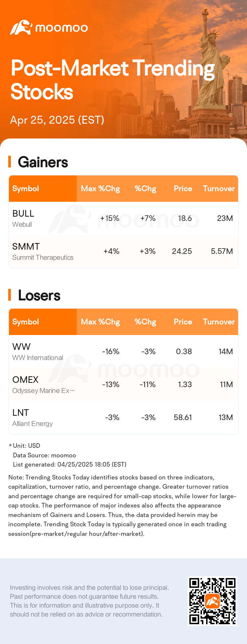247x644 pixels.
Task: Open the SMMT Summit Therapeutics entry
Action: click(x=123, y=251)
